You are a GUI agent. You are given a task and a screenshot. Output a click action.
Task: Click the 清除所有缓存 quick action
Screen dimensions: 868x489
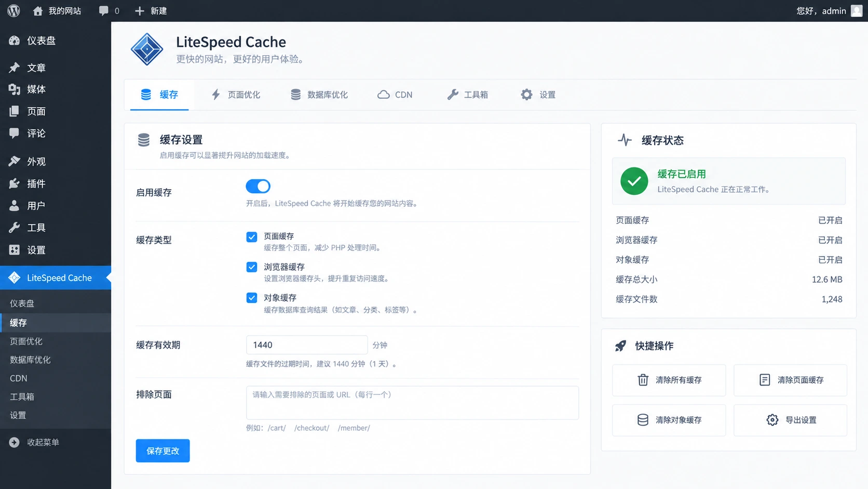point(669,380)
